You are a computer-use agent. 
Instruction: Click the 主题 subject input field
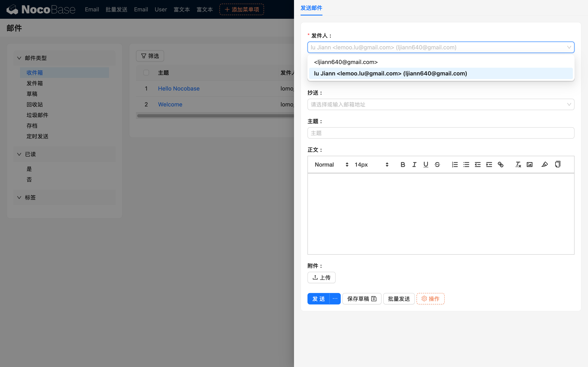point(441,133)
